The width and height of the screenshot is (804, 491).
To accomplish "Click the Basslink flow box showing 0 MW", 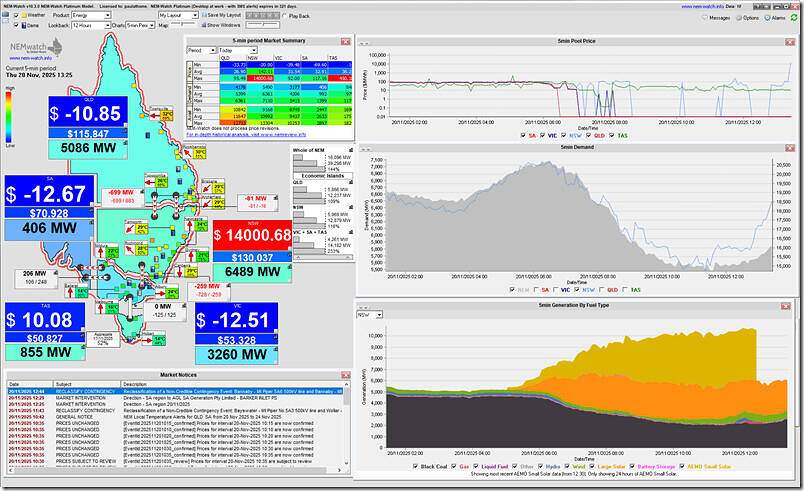I will coord(163,311).
